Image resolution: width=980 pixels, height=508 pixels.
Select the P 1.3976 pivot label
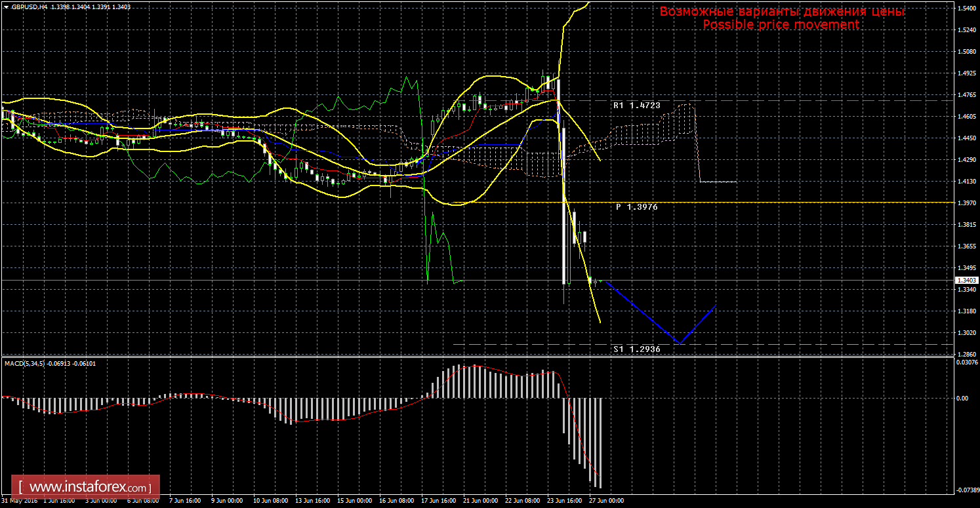pyautogui.click(x=636, y=206)
